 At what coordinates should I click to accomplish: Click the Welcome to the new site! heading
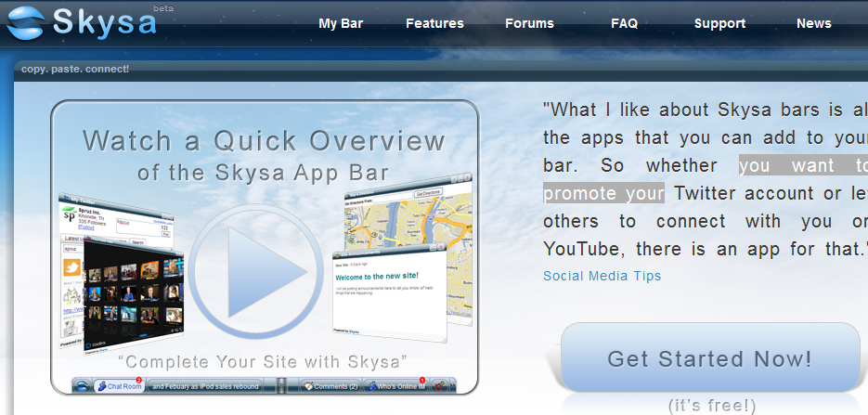[377, 276]
